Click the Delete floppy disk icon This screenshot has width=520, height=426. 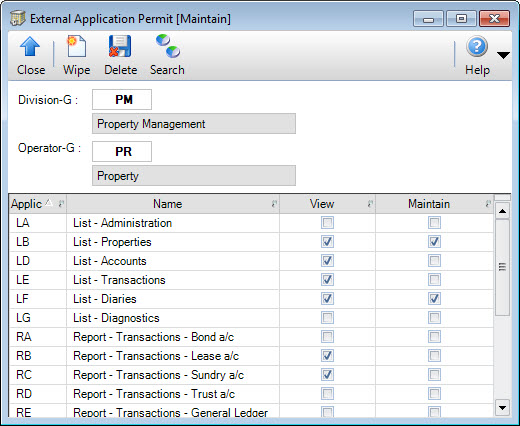(120, 46)
